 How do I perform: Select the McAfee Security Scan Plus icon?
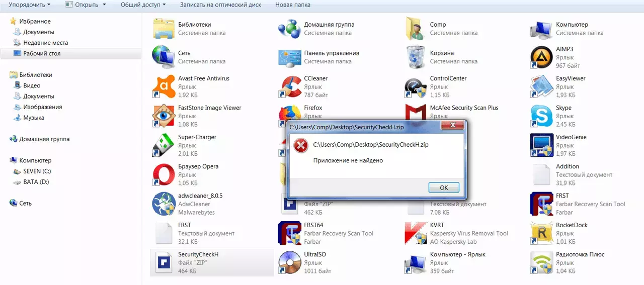click(x=416, y=113)
